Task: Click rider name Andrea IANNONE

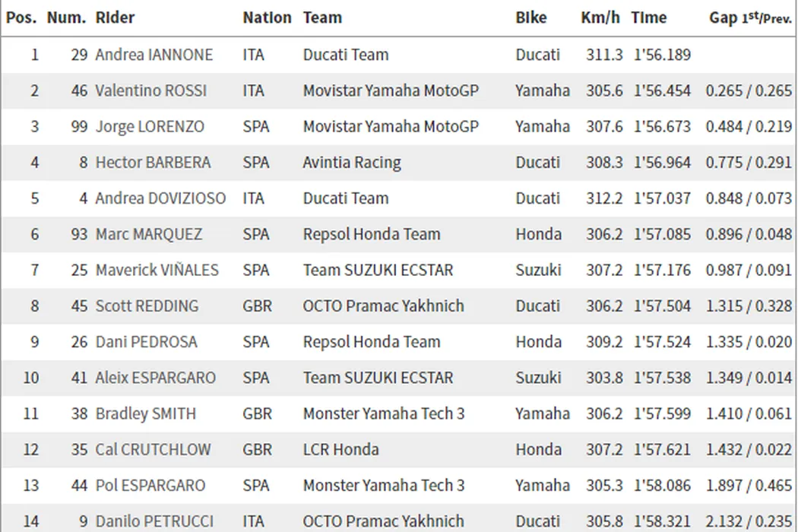Action: pyautogui.click(x=154, y=55)
